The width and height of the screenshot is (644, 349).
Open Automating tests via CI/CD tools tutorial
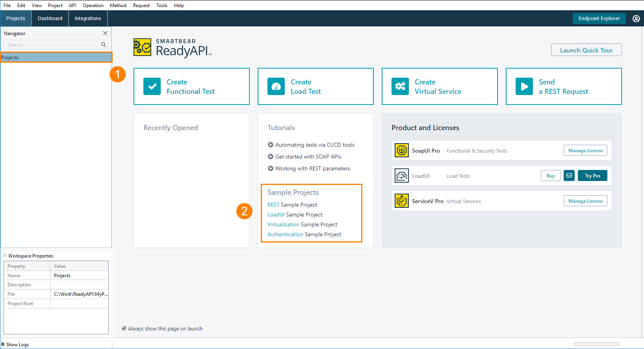[315, 145]
